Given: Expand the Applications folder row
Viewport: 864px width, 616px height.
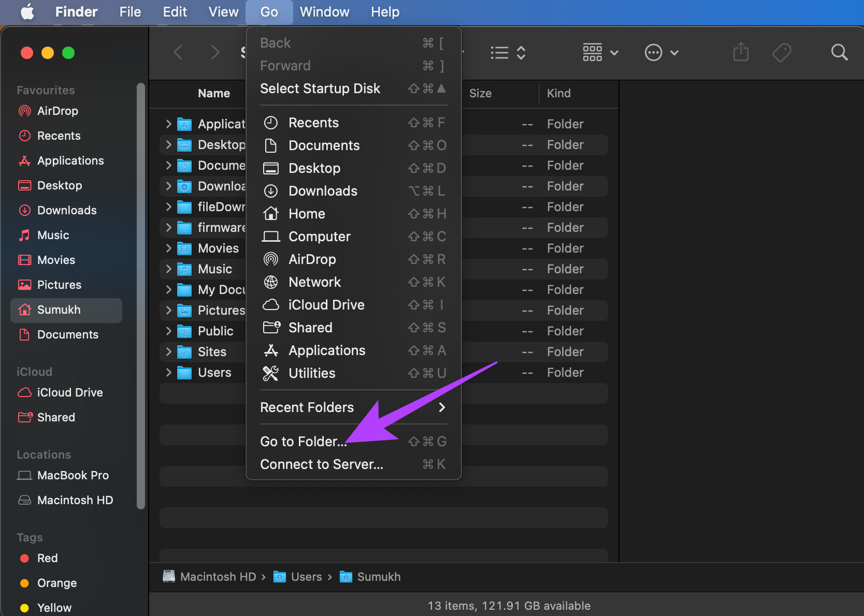Looking at the screenshot, I should click(x=168, y=124).
